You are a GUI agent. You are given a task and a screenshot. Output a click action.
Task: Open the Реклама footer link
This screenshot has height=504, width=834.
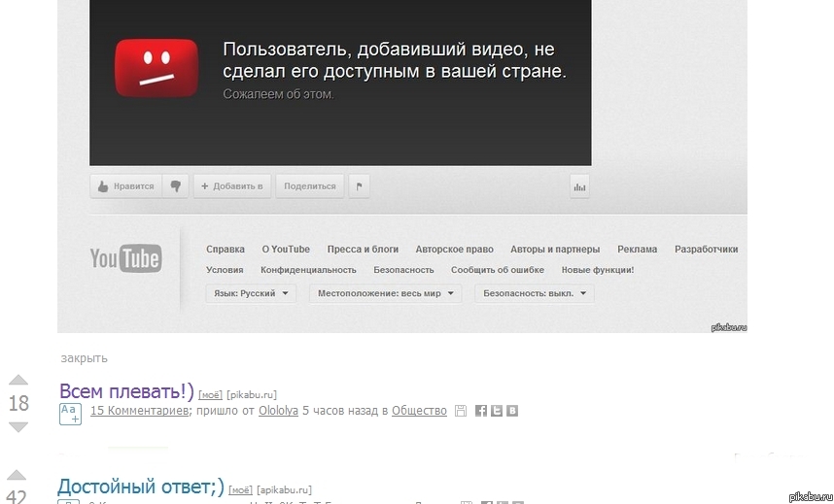[638, 250]
